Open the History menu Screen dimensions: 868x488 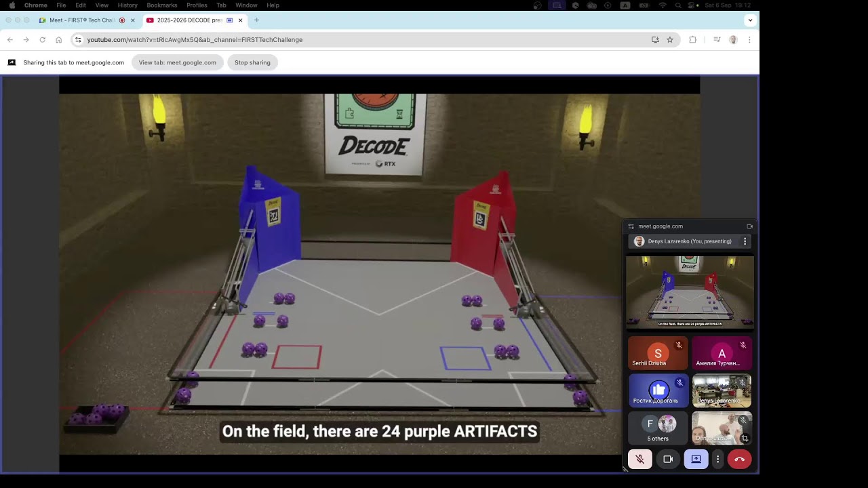point(127,5)
